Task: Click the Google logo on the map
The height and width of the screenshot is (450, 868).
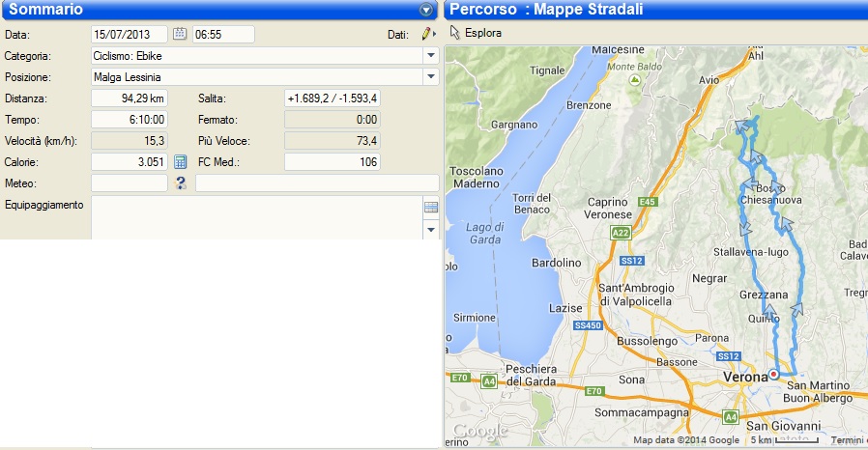Action: point(480,432)
